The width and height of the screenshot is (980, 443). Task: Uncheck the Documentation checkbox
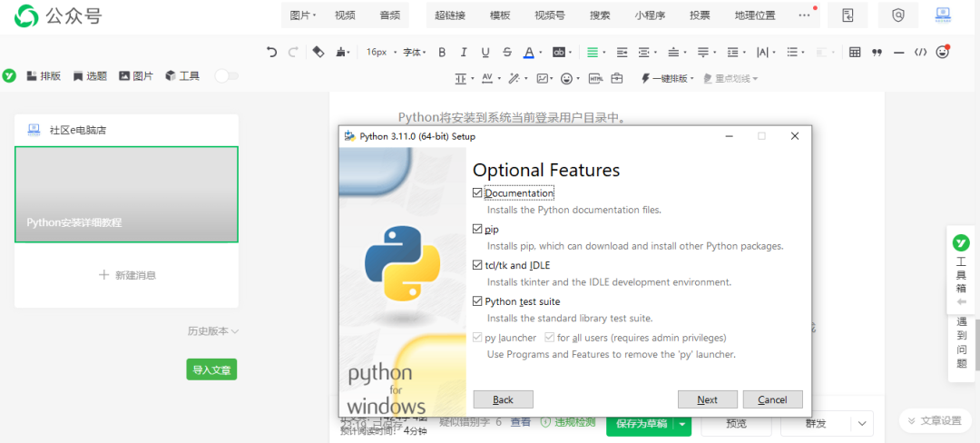[x=477, y=193]
